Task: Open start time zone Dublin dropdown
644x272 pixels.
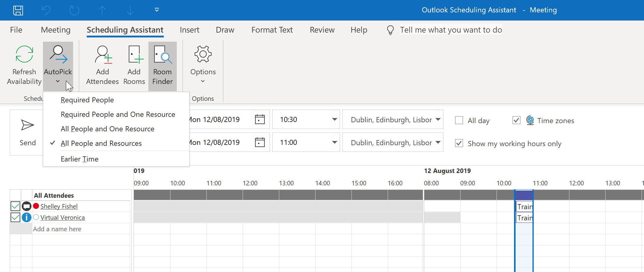Action: click(x=438, y=119)
